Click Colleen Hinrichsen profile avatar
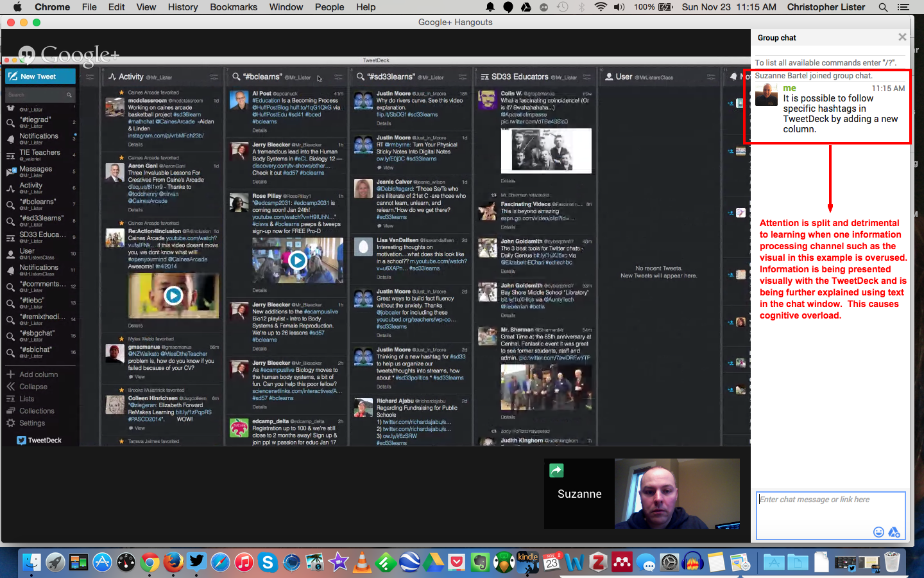Viewport: 924px width, 578px height. [115, 405]
